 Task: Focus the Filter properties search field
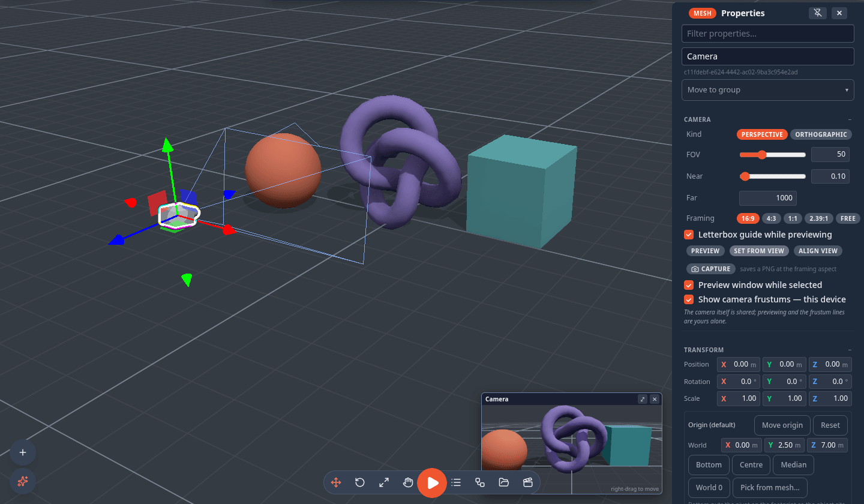click(767, 34)
